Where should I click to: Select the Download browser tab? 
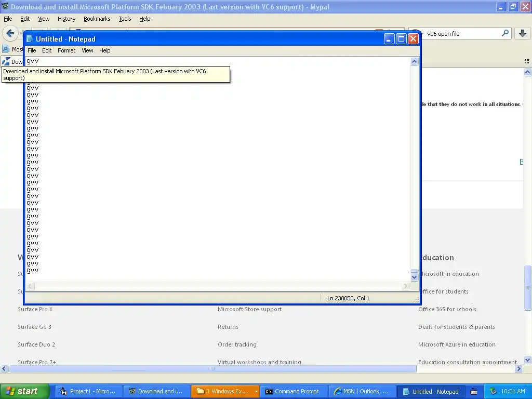(x=12, y=61)
